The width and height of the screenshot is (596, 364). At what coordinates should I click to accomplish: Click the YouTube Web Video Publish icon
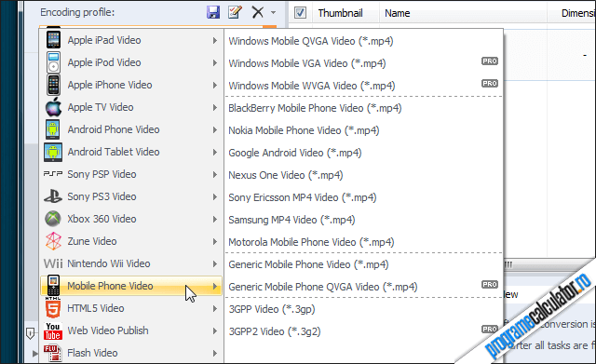click(53, 330)
